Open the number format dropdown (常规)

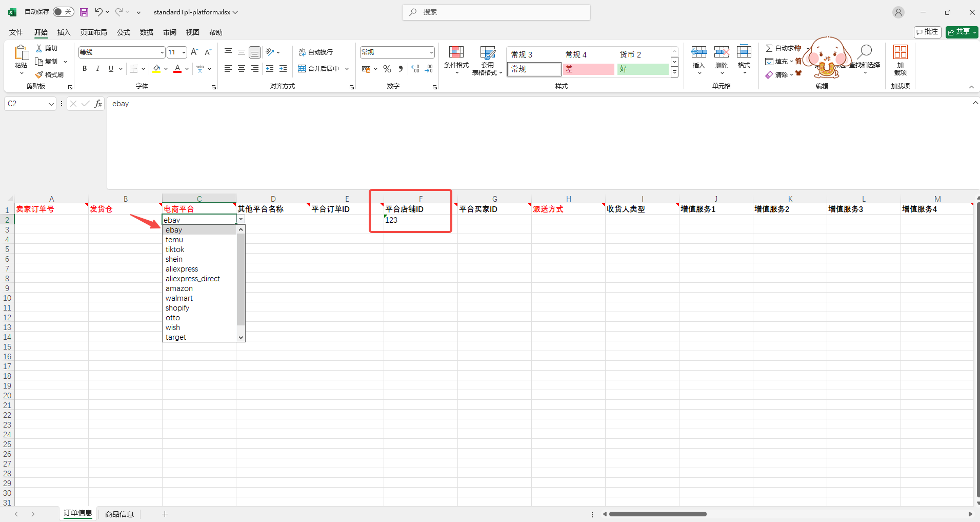coord(431,52)
